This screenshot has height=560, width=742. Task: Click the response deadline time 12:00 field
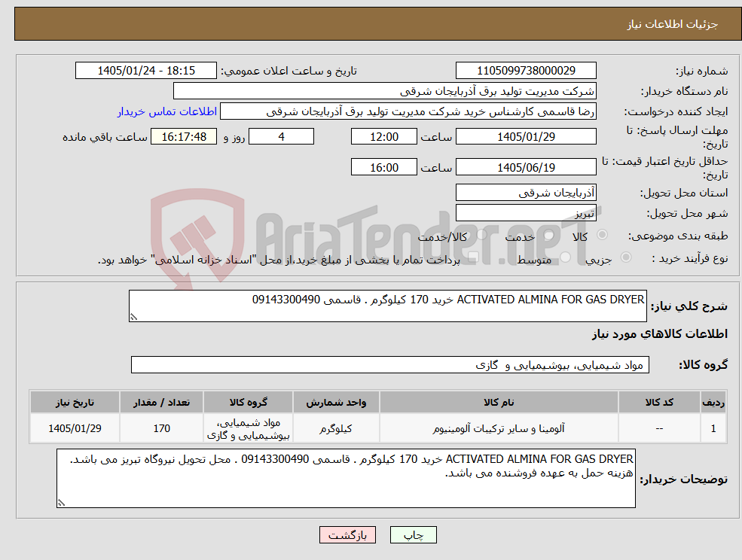point(383,137)
